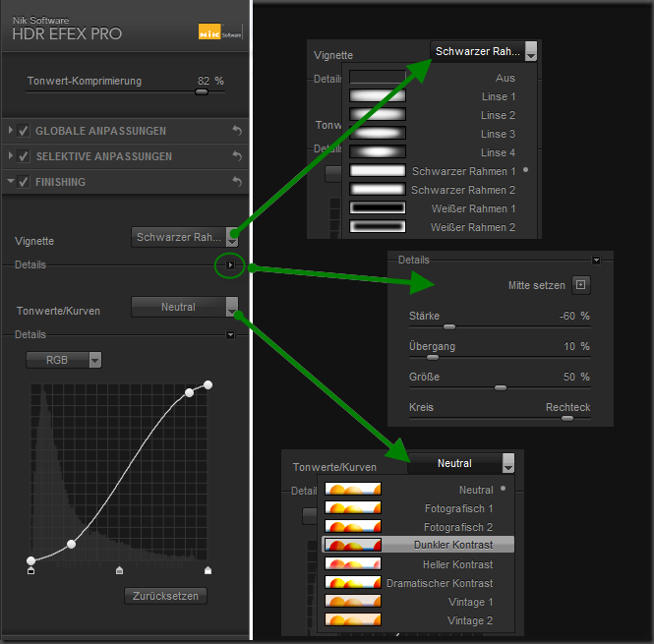Close the open Vignette list via Schwarzer Rah... dropdown

coord(484,51)
